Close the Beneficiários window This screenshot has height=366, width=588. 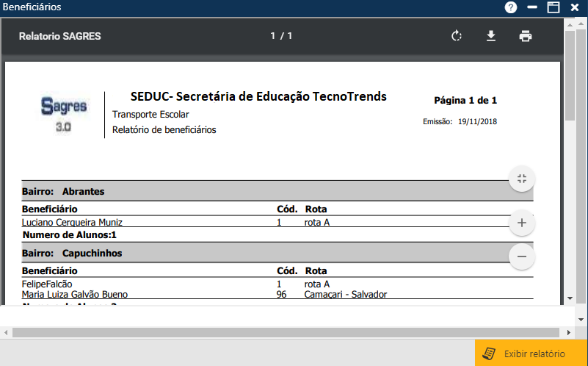575,7
